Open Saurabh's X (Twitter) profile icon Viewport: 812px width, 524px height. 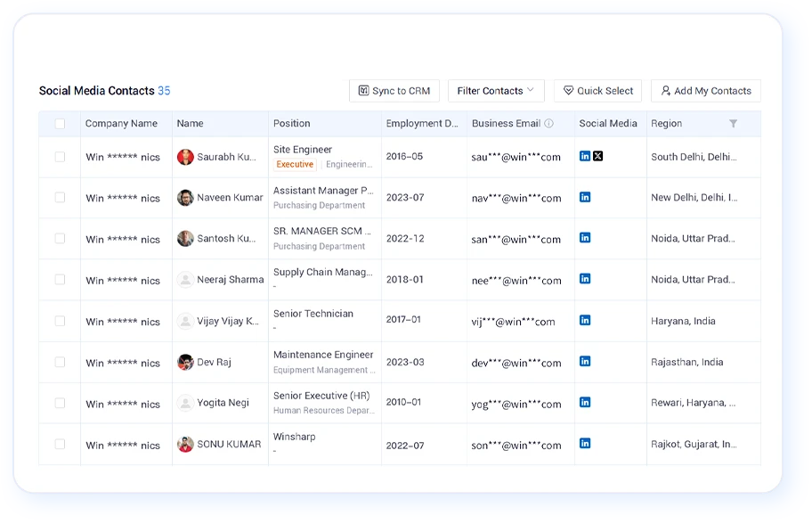pyautogui.click(x=597, y=156)
